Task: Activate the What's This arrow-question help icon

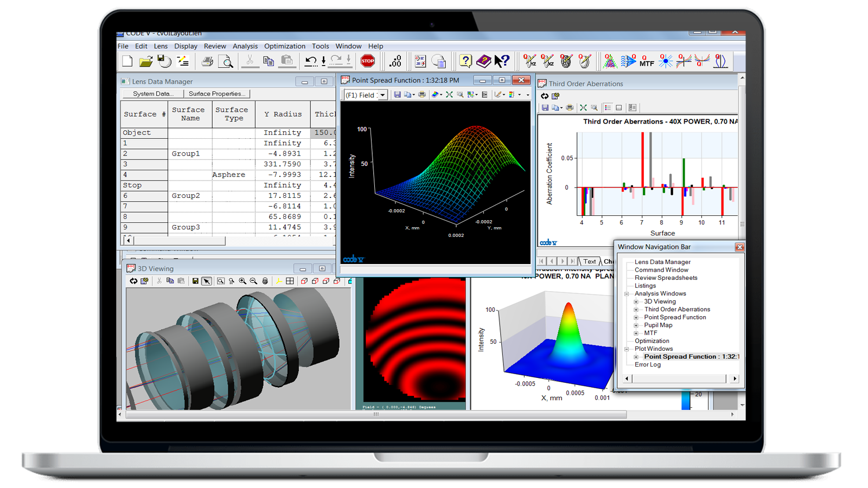Action: tap(502, 61)
